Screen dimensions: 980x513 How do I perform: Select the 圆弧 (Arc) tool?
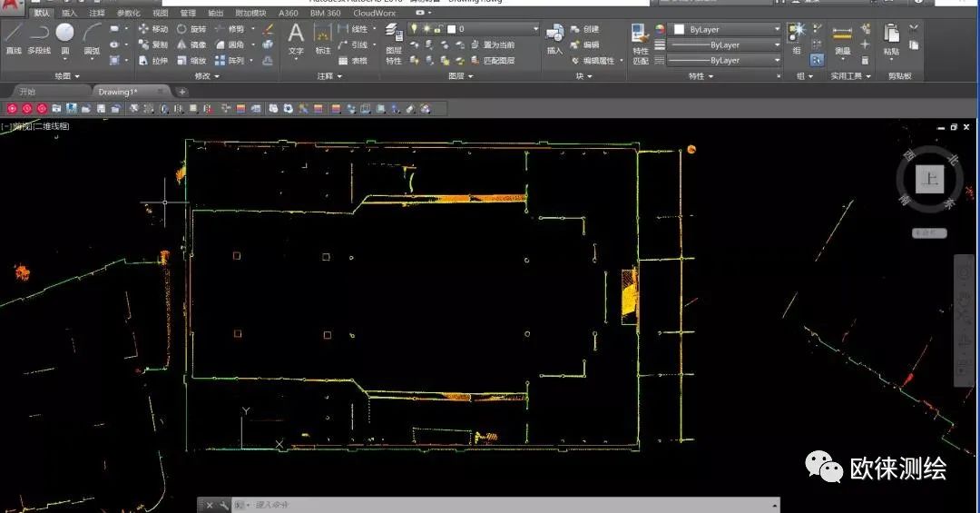(x=92, y=39)
